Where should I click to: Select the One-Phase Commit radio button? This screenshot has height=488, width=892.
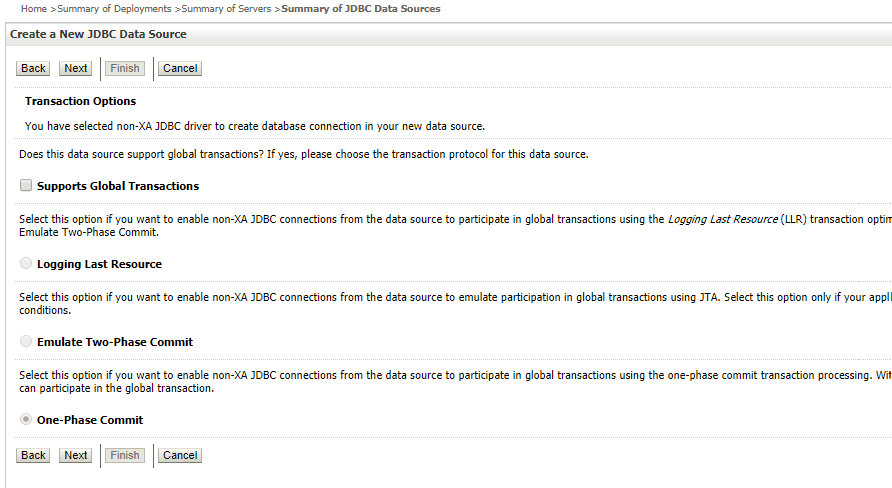click(x=26, y=420)
